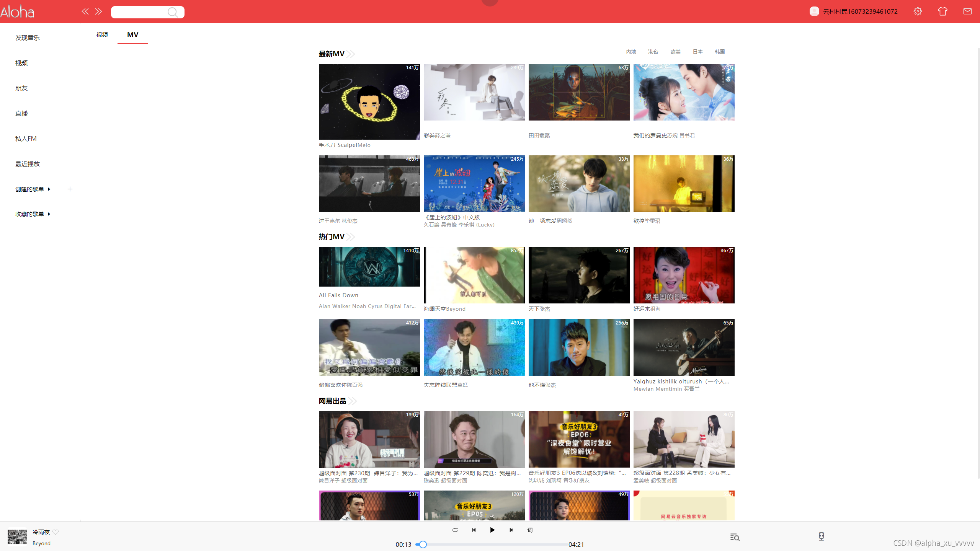The height and width of the screenshot is (551, 980).
Task: Skip to the next track
Action: (x=511, y=530)
